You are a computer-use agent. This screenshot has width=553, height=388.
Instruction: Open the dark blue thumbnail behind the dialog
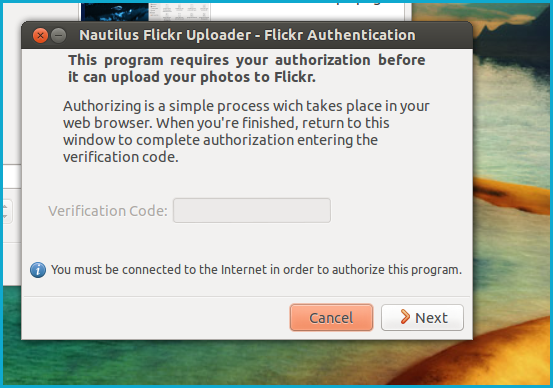pyautogui.click(x=115, y=12)
